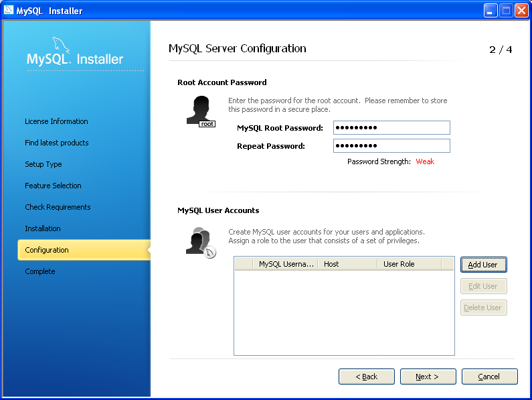Click the root account user icon

pyautogui.click(x=201, y=111)
